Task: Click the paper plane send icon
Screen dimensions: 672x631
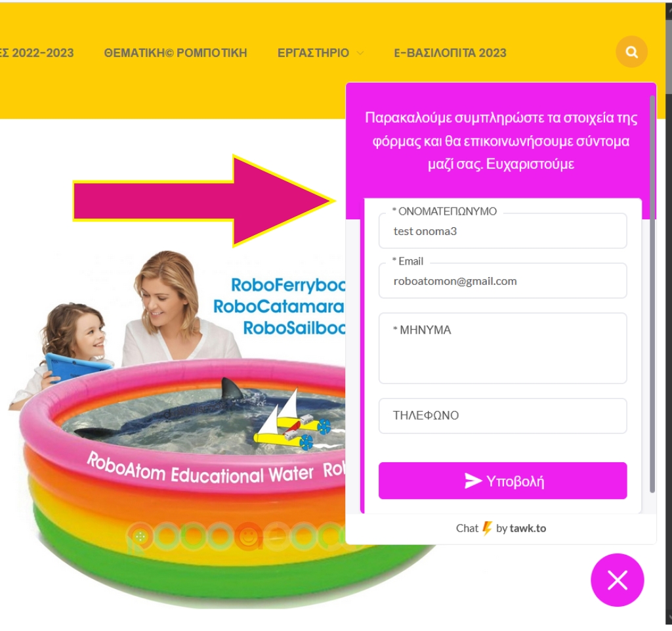Action: (x=472, y=481)
